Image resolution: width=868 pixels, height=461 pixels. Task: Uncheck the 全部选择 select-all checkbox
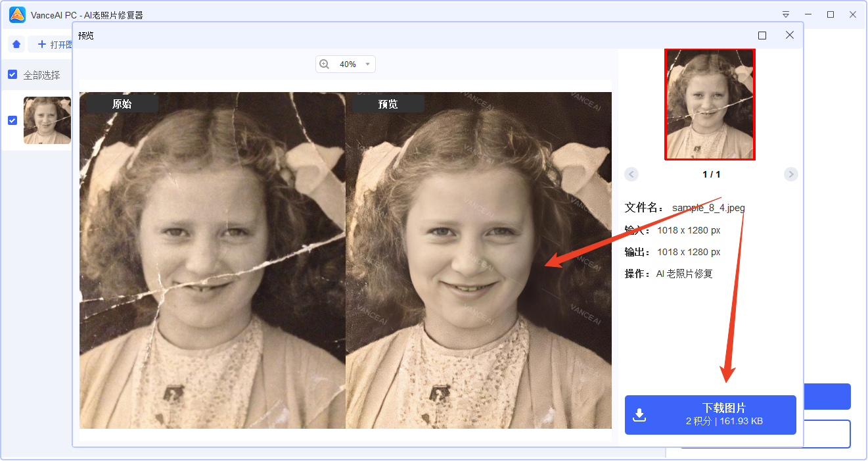(x=12, y=74)
